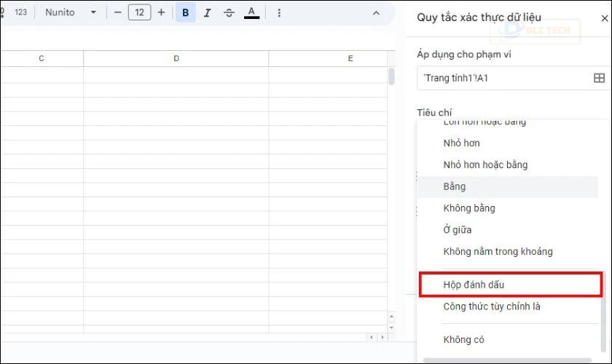
Task: Choose the 'Không bằng' criterion option
Action: 507,208
